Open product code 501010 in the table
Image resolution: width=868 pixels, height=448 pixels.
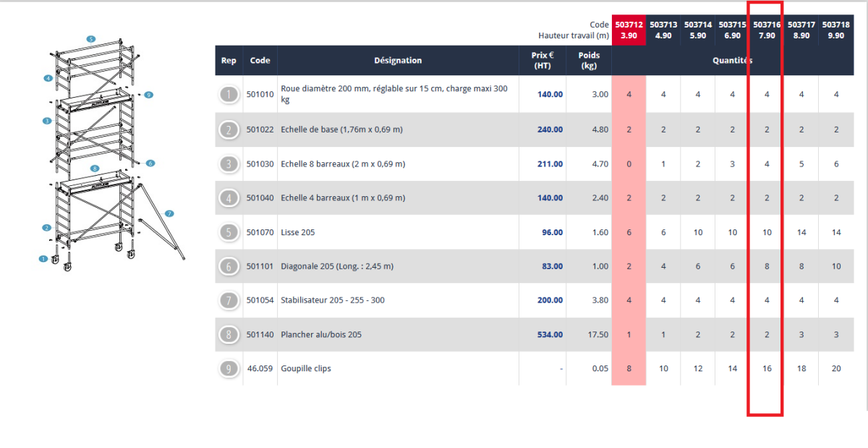(x=260, y=94)
